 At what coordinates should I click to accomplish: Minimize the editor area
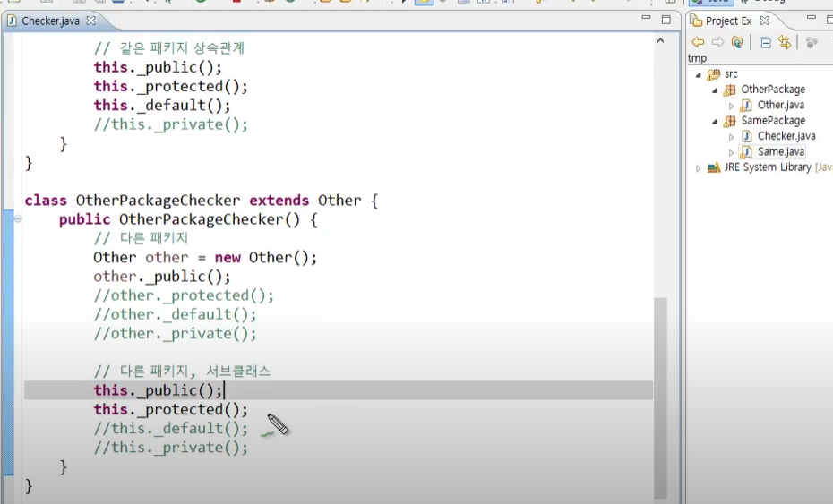(x=646, y=18)
